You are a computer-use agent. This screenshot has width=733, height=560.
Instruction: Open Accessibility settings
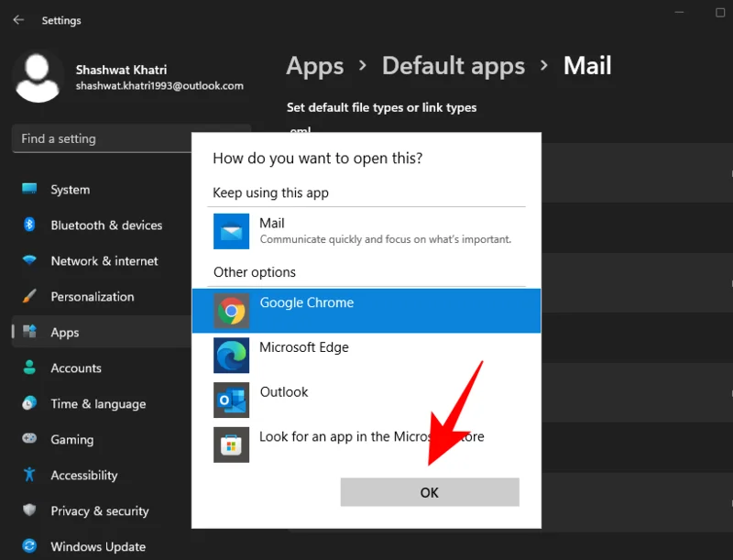coord(84,476)
